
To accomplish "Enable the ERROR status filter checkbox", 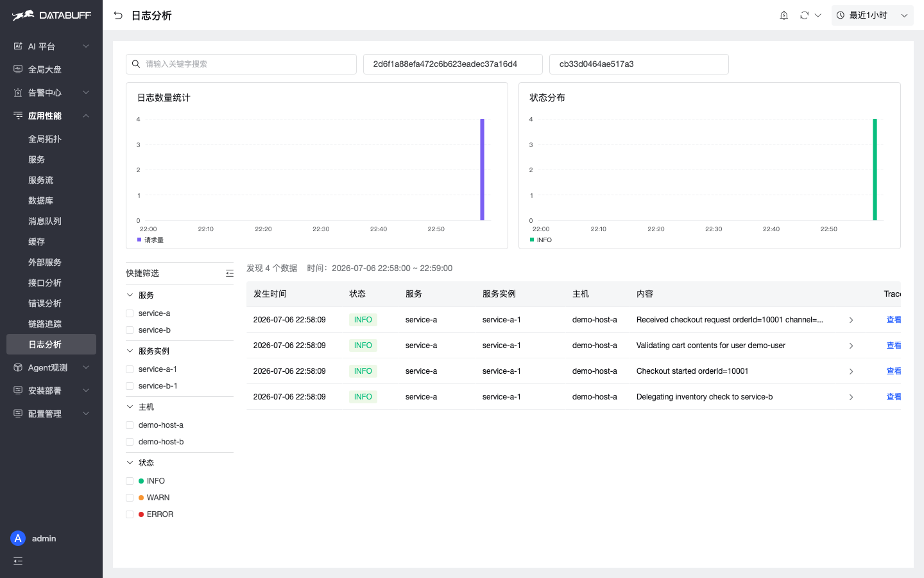I will coord(130,514).
